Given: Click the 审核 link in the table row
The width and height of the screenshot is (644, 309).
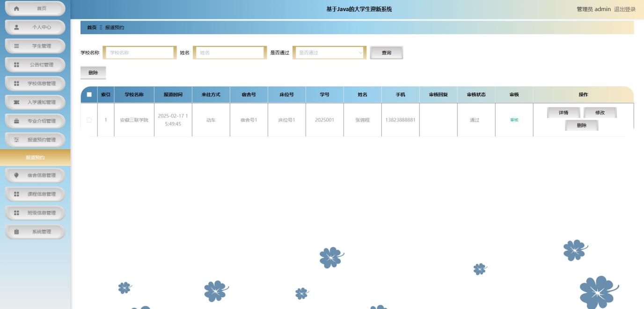Looking at the screenshot, I should [x=514, y=118].
